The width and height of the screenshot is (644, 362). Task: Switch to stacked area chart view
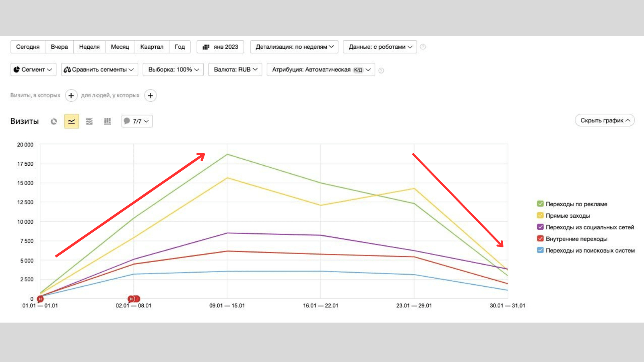tap(89, 121)
